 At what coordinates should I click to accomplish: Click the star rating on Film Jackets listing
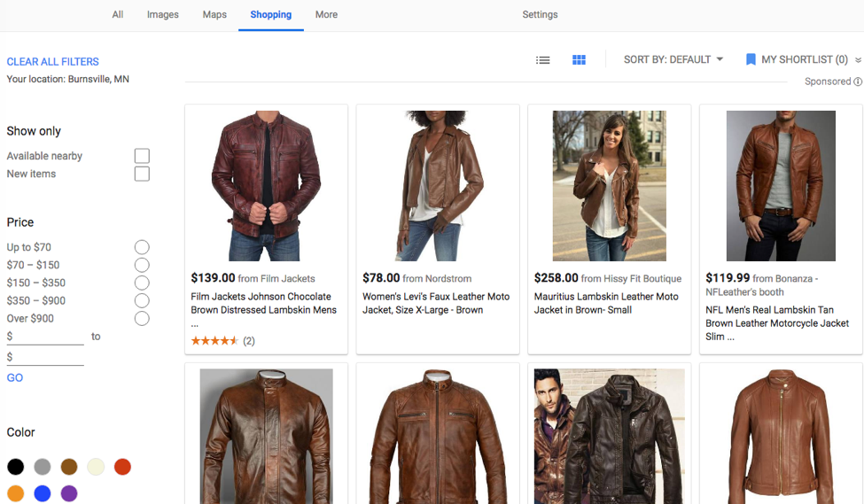pyautogui.click(x=215, y=341)
